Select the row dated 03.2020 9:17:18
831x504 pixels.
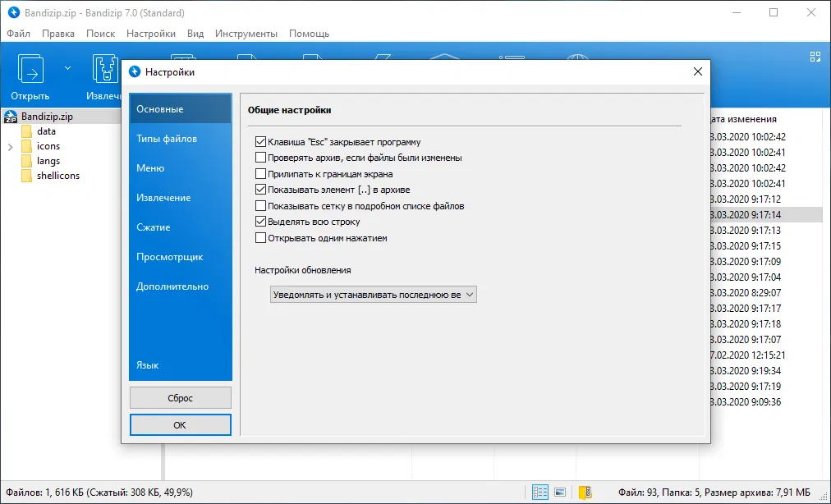766,323
